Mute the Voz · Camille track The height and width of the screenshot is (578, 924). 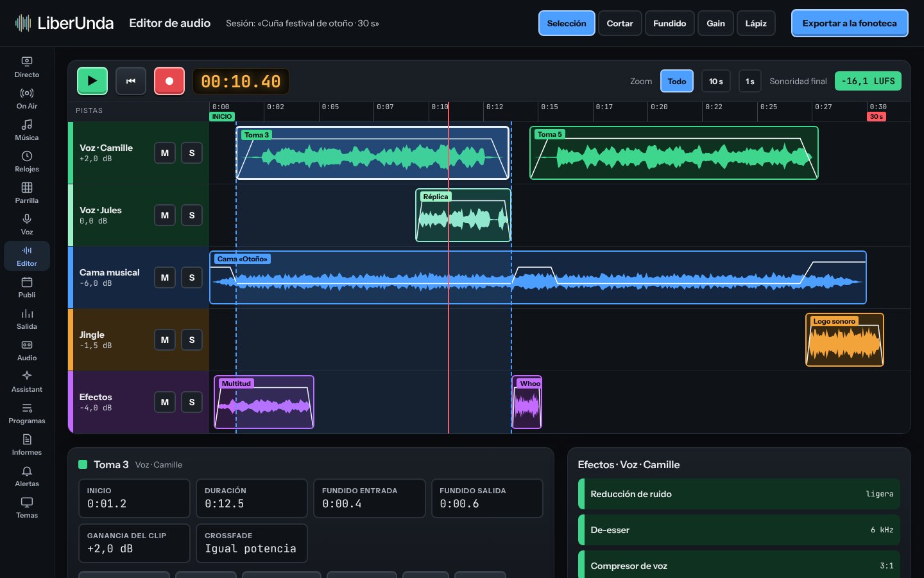pyautogui.click(x=165, y=153)
